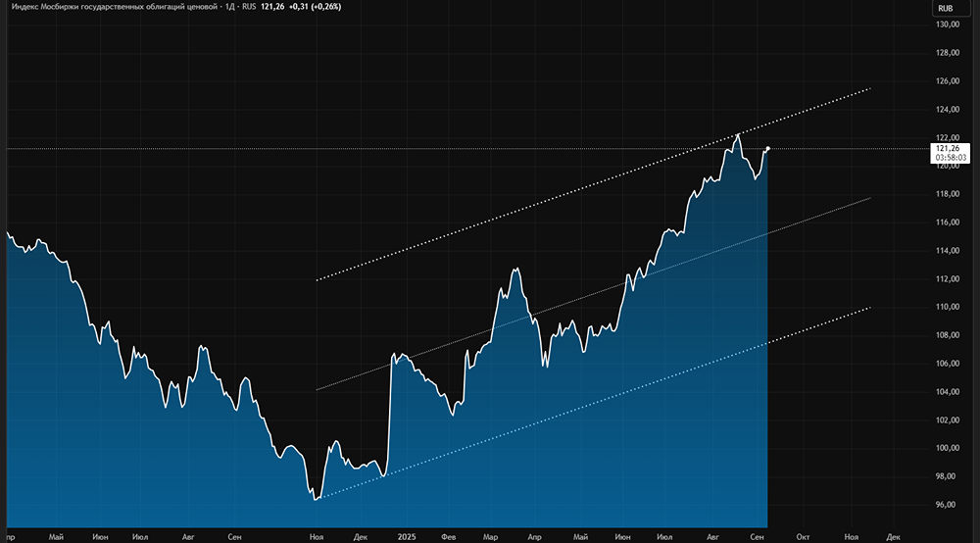Click the 104,00 price axis label

(x=948, y=392)
